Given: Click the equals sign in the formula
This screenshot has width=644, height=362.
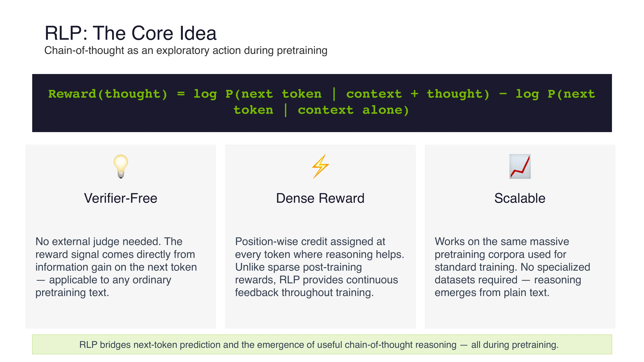Looking at the screenshot, I should pos(181,94).
